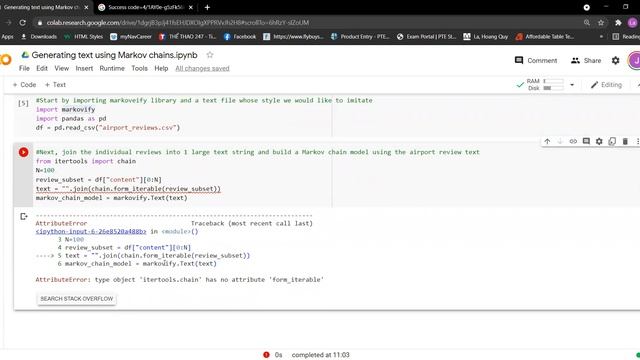Click the error status icon in status bar
The image size is (640, 360).
click(266, 355)
